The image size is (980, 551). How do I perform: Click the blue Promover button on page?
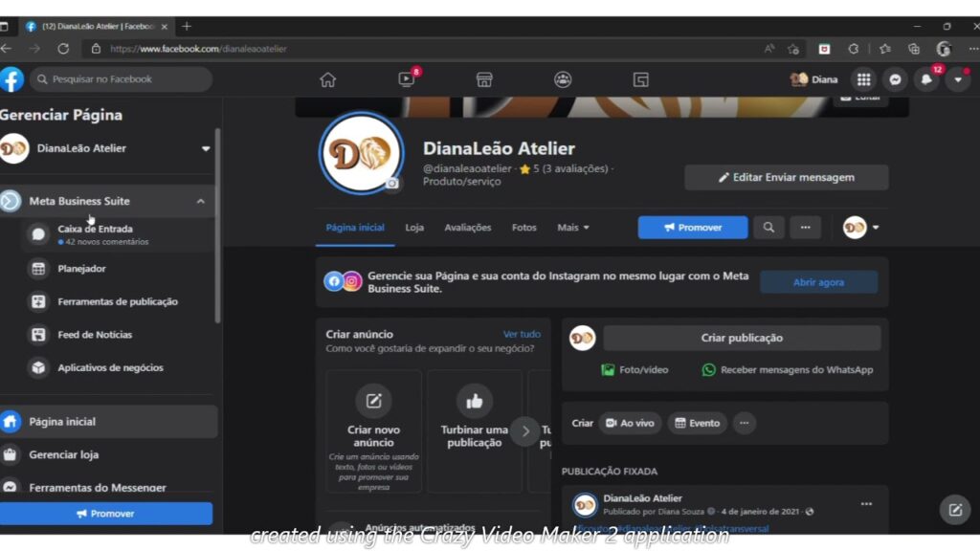pos(693,228)
